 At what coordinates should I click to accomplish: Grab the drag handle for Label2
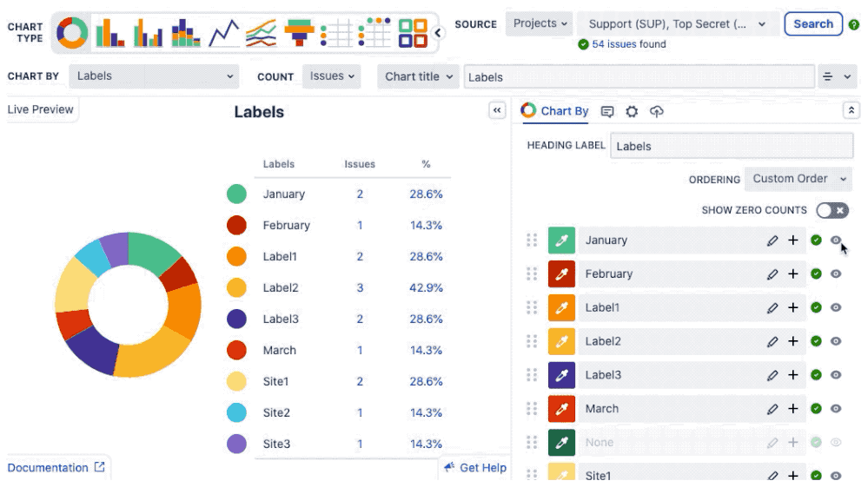(x=532, y=341)
